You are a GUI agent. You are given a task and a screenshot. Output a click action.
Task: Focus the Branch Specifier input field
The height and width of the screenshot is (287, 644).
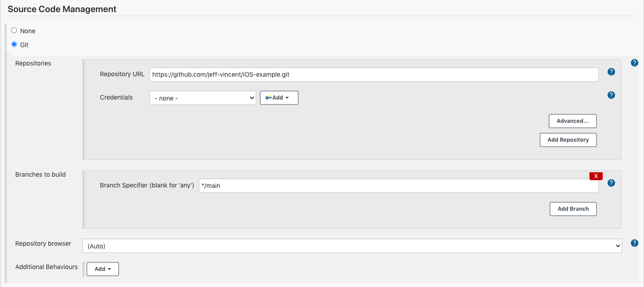399,186
